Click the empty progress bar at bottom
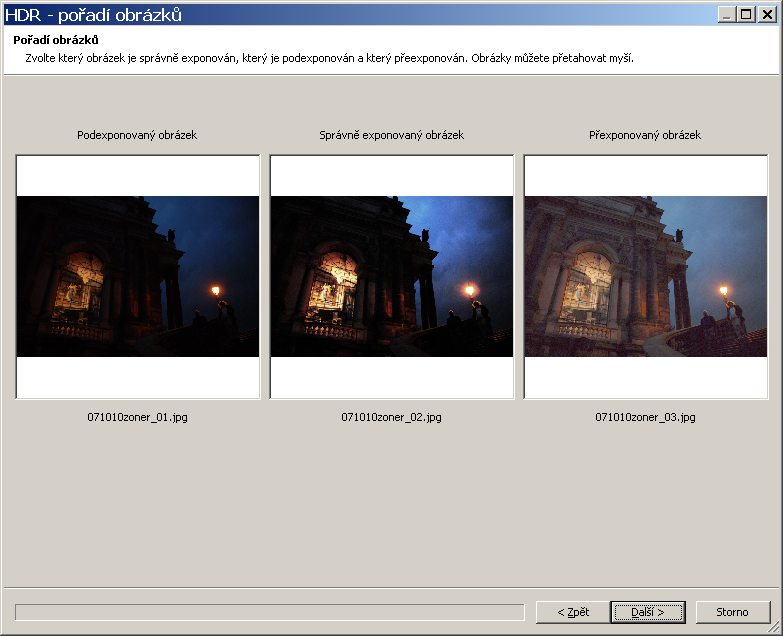783x636 pixels. coord(270,612)
